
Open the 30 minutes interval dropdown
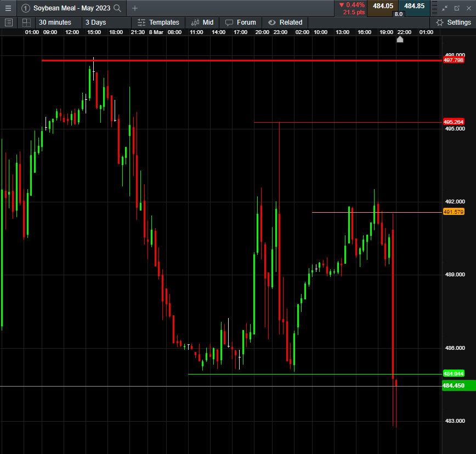58,22
